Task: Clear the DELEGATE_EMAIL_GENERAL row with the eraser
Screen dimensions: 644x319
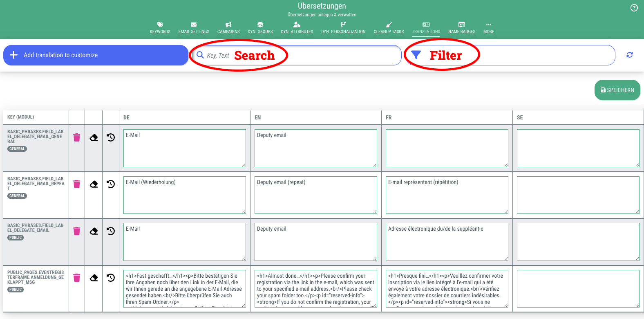Action: click(x=94, y=137)
